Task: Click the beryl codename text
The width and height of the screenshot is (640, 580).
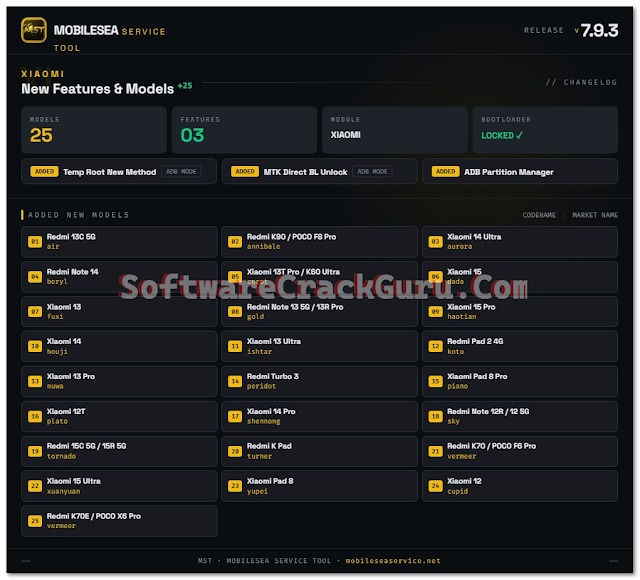Action: [x=57, y=282]
